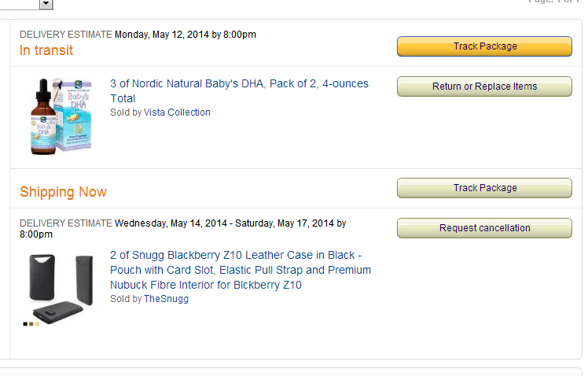Click Return or Replace Items
This screenshot has width=588, height=376.
(484, 87)
